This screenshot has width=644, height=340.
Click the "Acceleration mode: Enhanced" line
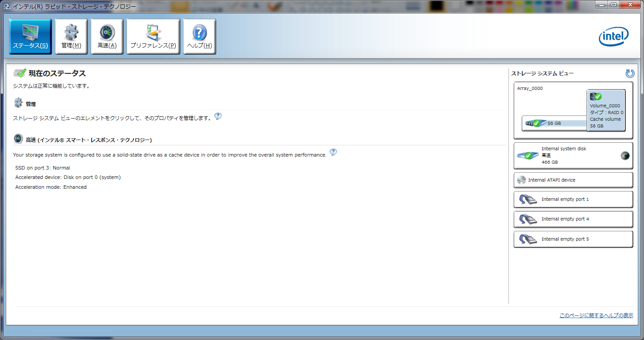click(x=51, y=187)
